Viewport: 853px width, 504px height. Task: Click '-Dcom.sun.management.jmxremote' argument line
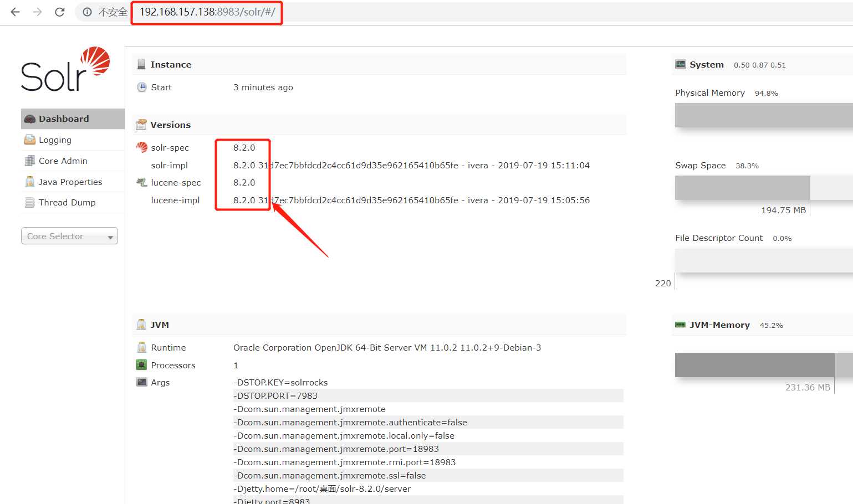[309, 409]
